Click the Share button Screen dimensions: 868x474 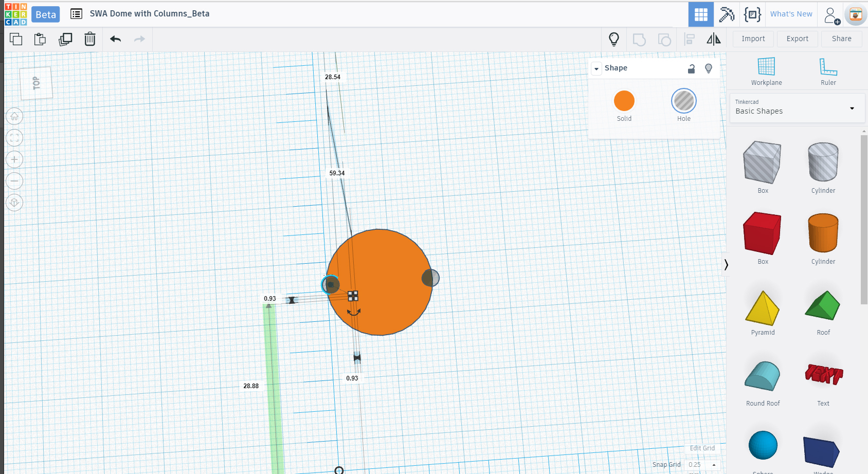click(842, 39)
